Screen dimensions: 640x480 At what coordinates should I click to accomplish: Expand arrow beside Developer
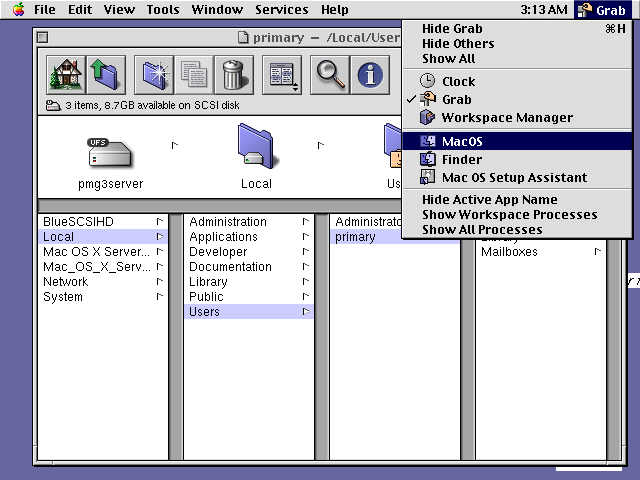(306, 251)
